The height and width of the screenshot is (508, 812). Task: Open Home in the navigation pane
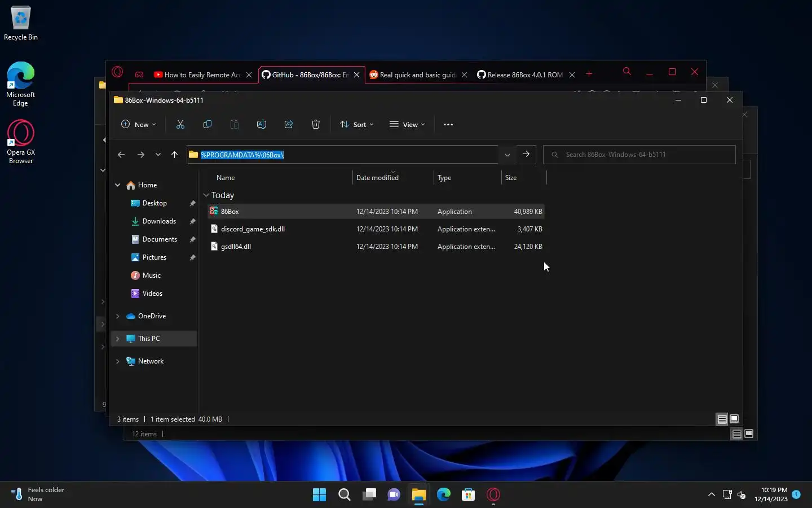click(x=147, y=185)
